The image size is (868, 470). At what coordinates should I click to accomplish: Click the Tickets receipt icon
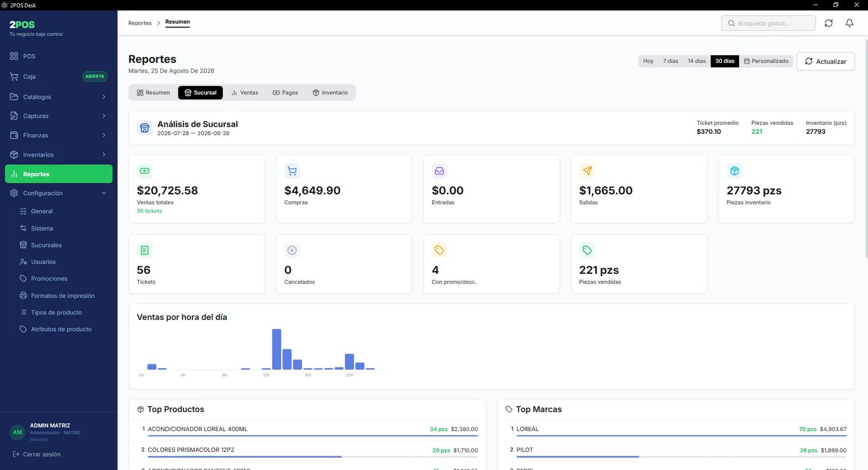click(x=145, y=250)
